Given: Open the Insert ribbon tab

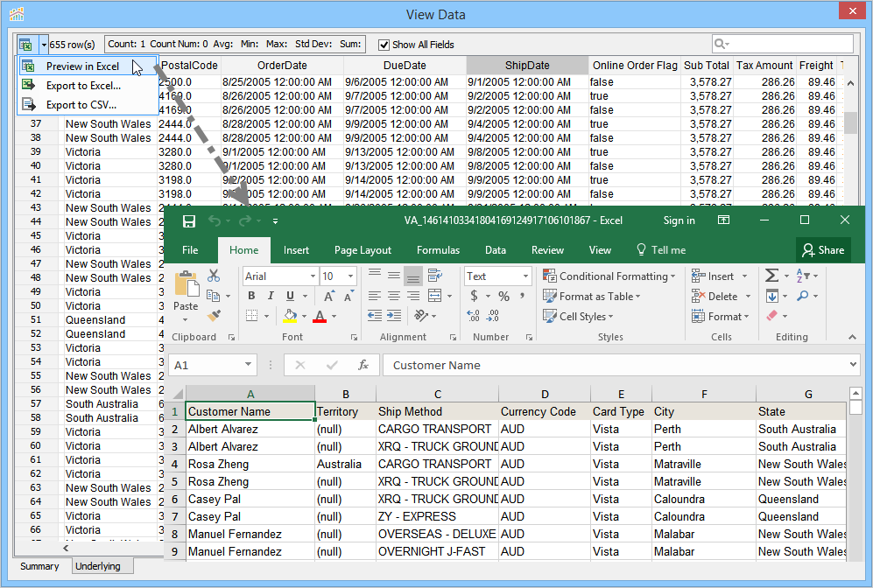Looking at the screenshot, I should (296, 249).
